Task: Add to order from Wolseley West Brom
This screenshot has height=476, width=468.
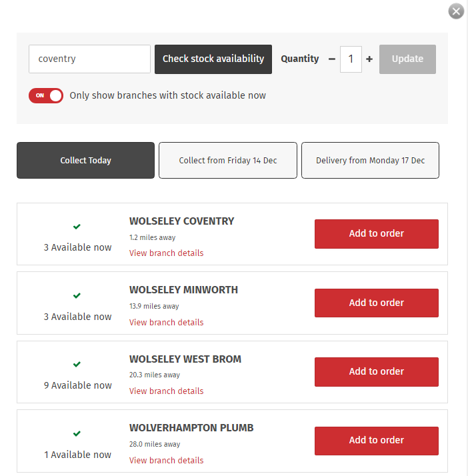Action: (x=377, y=371)
